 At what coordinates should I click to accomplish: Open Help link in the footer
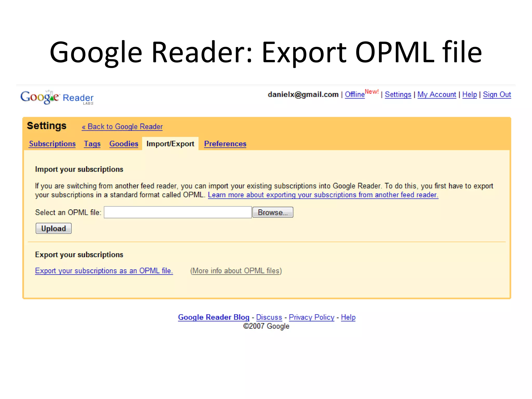pyautogui.click(x=348, y=317)
